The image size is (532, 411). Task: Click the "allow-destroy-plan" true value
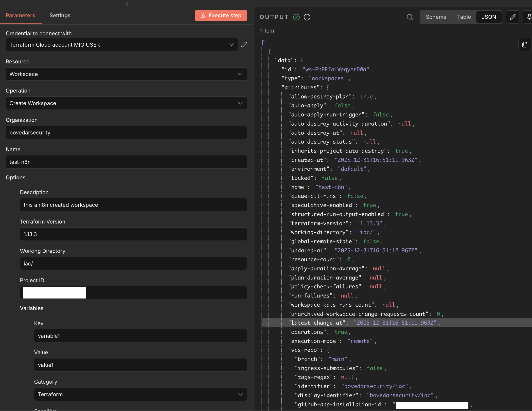point(366,96)
